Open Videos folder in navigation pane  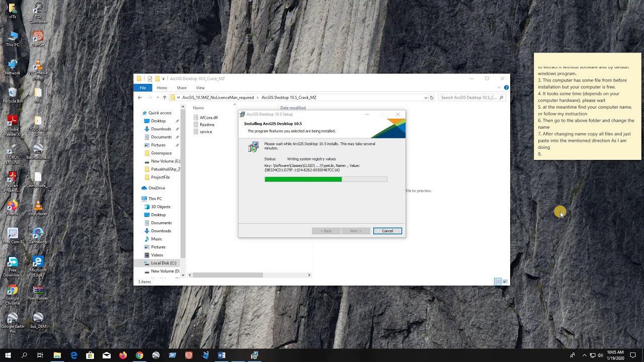pos(154,255)
